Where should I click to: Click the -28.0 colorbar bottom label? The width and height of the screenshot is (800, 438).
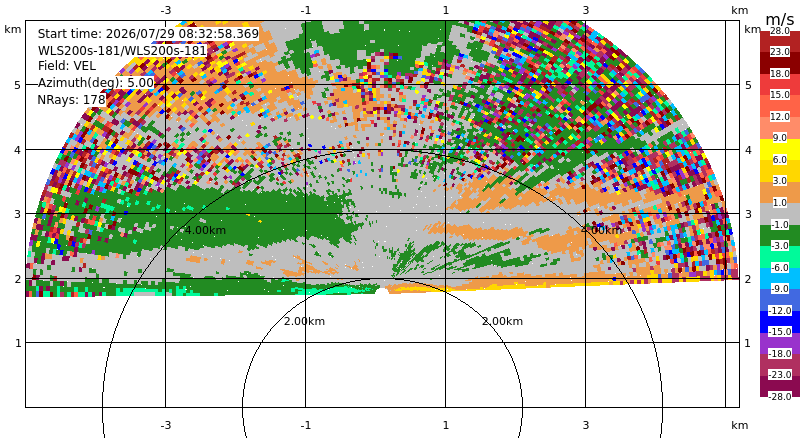click(780, 396)
